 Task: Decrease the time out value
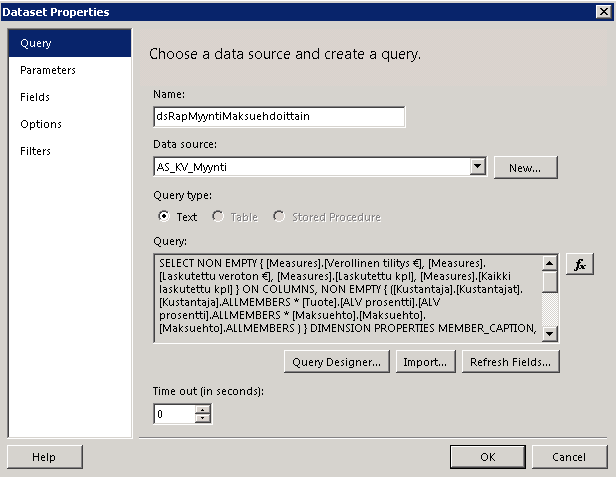pyautogui.click(x=204, y=418)
